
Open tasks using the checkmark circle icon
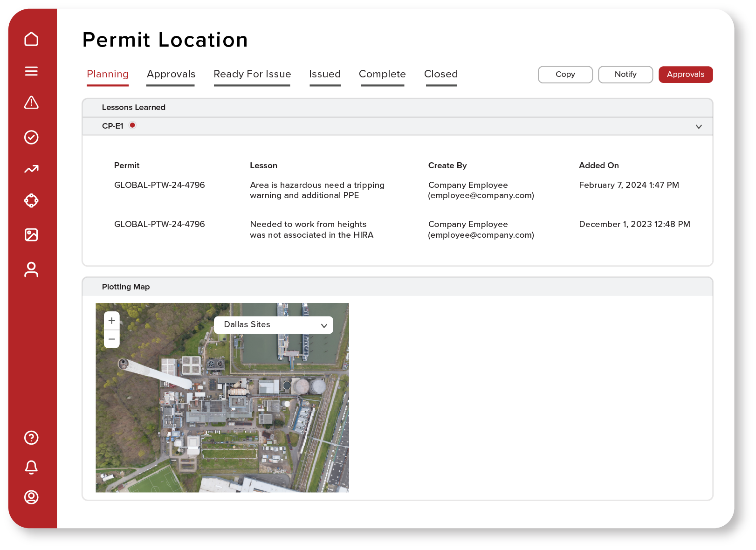click(31, 137)
